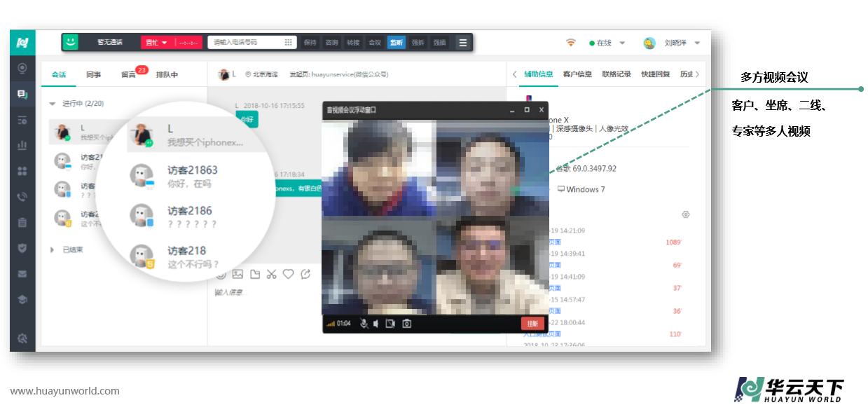The width and height of the screenshot is (868, 405).
Task: Select the 快捷回复 tab
Action: point(656,74)
